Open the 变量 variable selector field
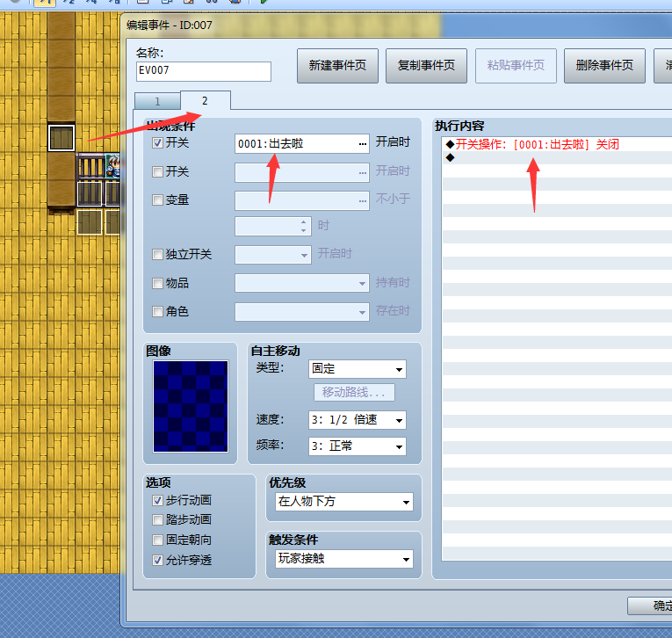This screenshot has height=638, width=672. [x=301, y=200]
